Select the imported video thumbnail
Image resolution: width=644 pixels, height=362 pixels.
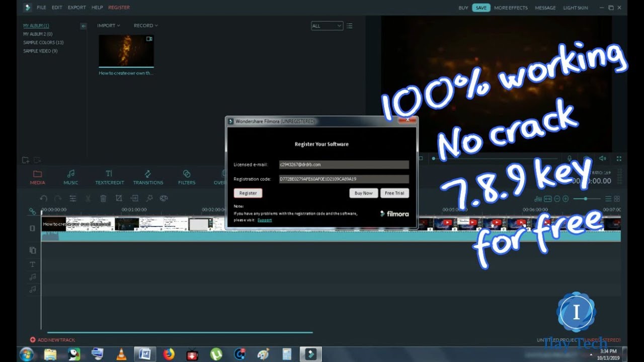(x=126, y=51)
